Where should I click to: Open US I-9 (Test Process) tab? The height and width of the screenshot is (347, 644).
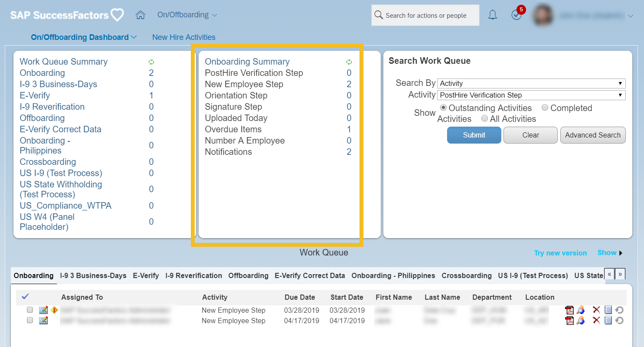point(533,275)
